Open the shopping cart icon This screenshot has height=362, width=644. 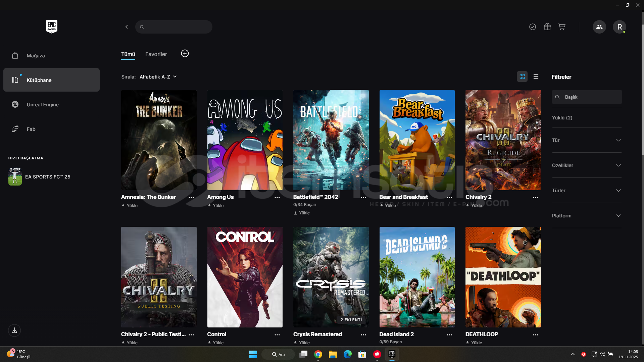click(561, 27)
